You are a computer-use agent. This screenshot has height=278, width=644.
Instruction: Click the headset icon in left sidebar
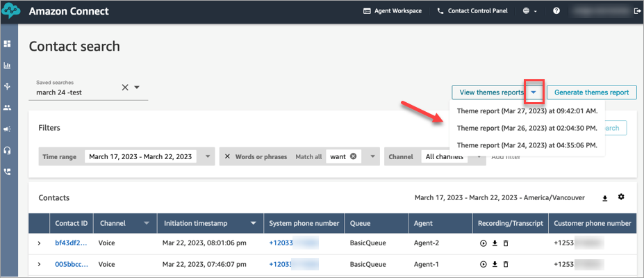(x=7, y=150)
